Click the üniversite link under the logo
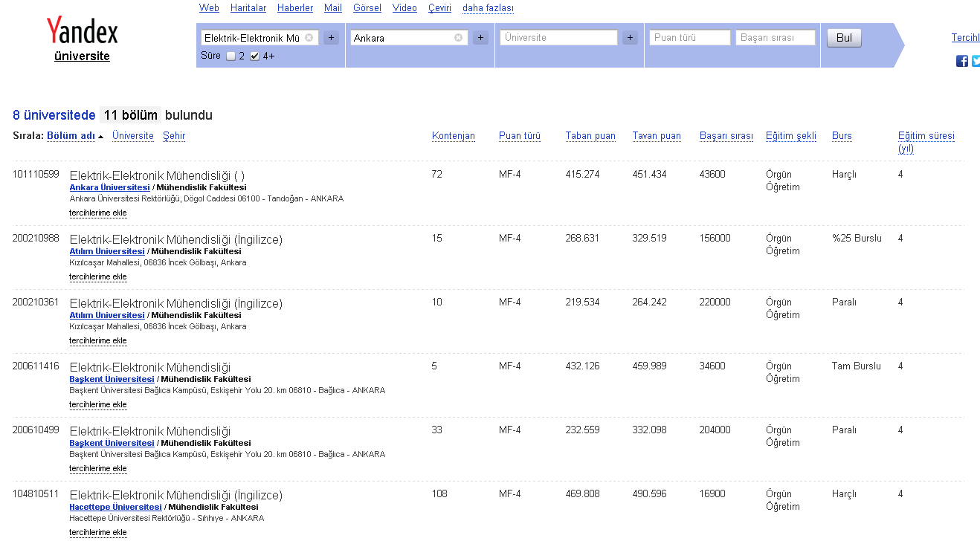Viewport: 980px width, 544px height. click(x=82, y=56)
